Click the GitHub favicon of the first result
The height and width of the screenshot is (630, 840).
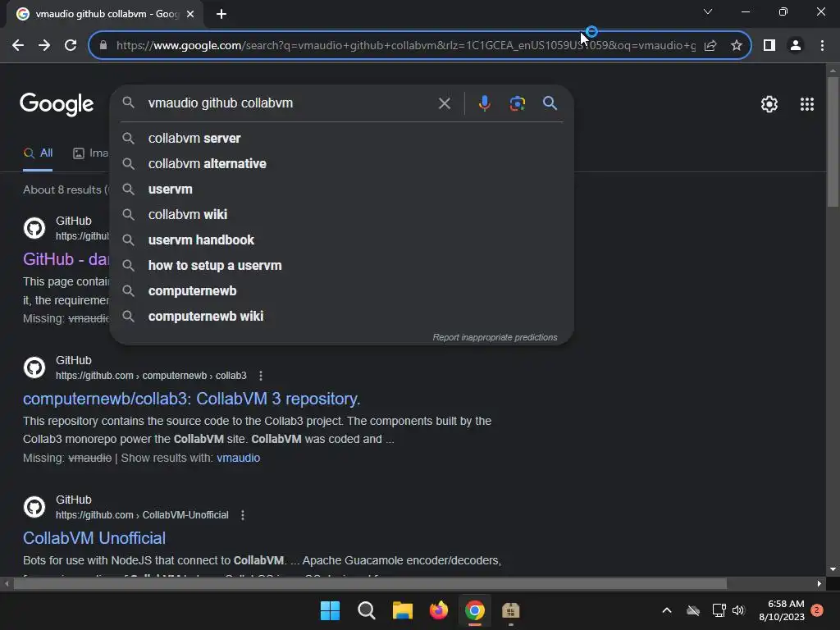click(x=34, y=228)
